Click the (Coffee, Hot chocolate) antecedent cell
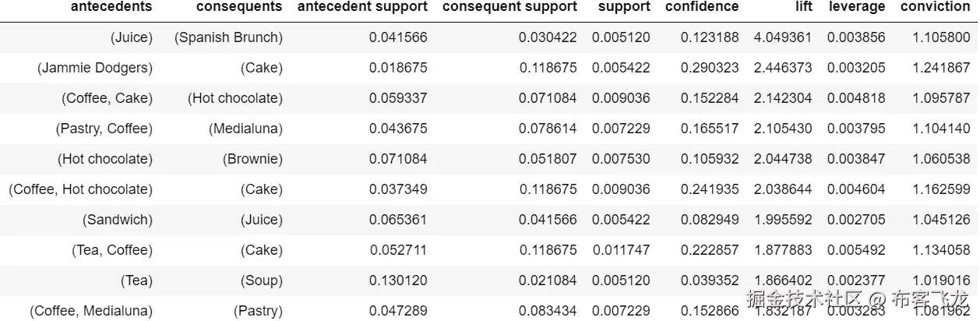The image size is (980, 321). click(81, 189)
